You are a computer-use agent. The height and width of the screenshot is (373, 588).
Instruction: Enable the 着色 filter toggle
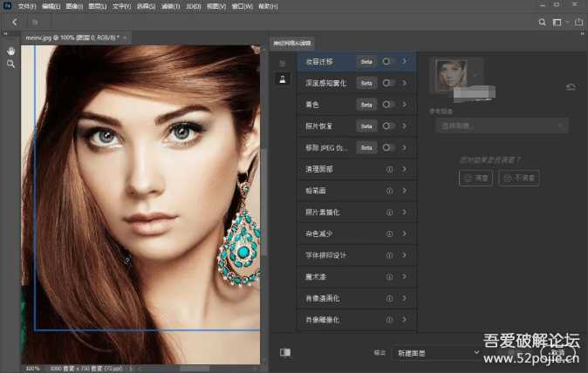pos(387,105)
